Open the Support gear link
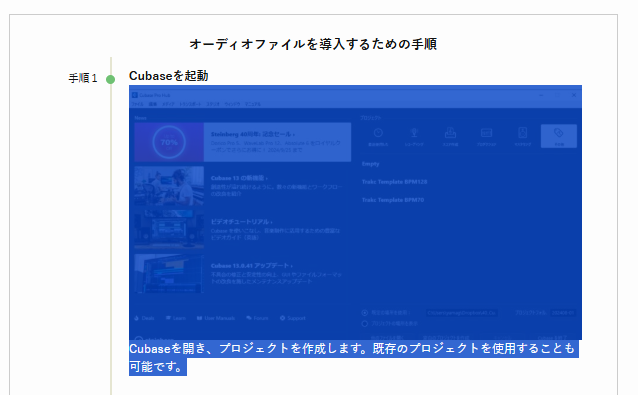The image size is (638, 395). coord(293,318)
